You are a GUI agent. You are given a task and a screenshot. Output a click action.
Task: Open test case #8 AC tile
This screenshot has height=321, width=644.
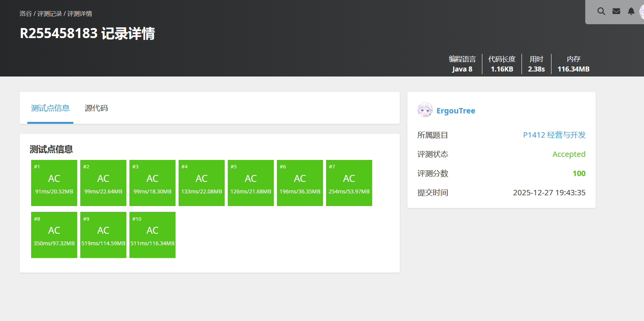tap(54, 235)
